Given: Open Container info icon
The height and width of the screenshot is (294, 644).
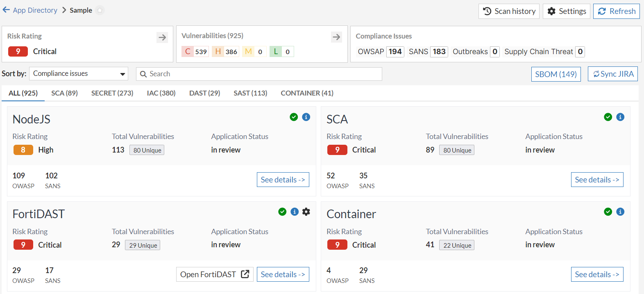Looking at the screenshot, I should click(x=620, y=212).
